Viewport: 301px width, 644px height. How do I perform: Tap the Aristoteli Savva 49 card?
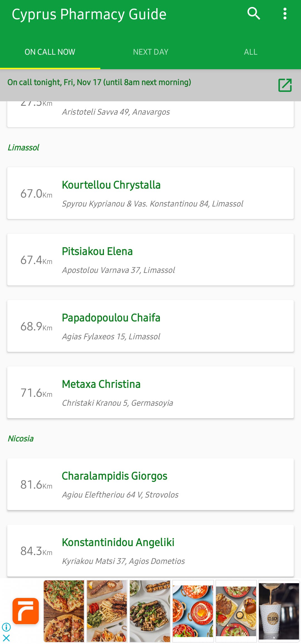click(x=151, y=113)
